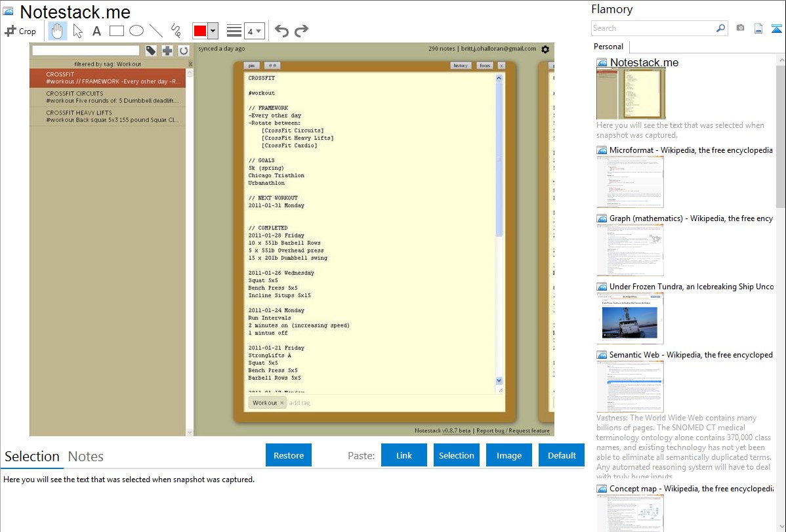This screenshot has width=786, height=532.
Task: Select the Semantic Web snapshot title
Action: coord(691,354)
